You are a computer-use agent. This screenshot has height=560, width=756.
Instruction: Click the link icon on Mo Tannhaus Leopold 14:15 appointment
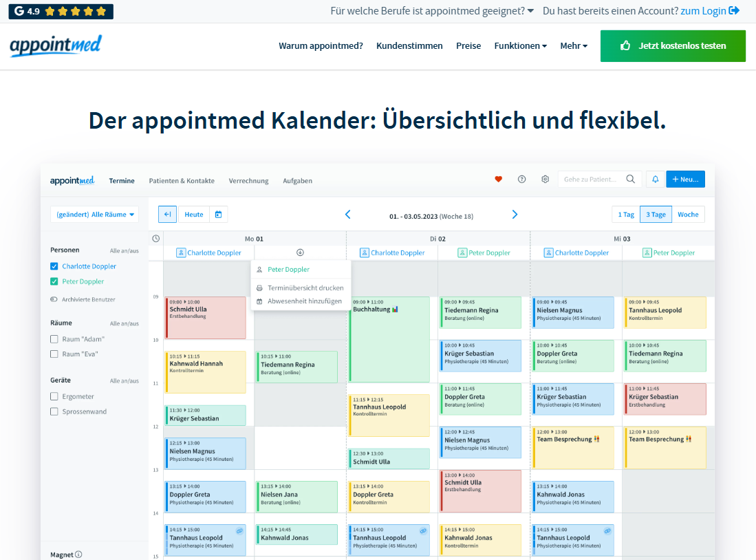point(239,531)
